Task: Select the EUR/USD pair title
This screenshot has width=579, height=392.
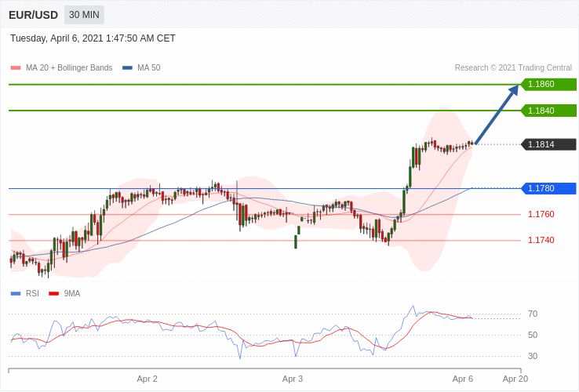Action: pos(33,15)
